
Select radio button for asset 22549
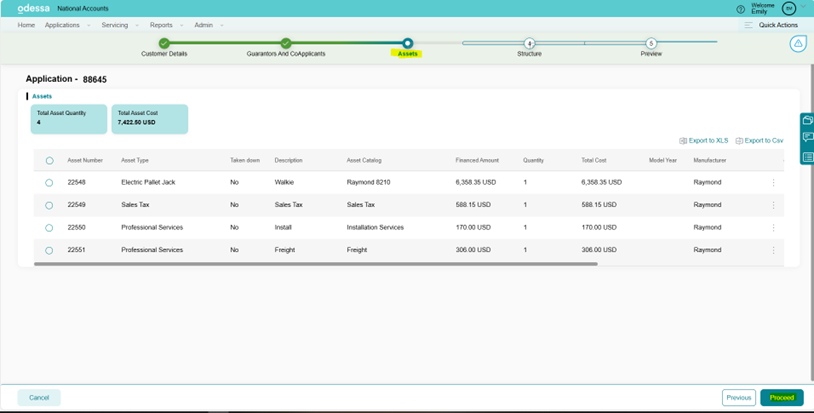49,205
